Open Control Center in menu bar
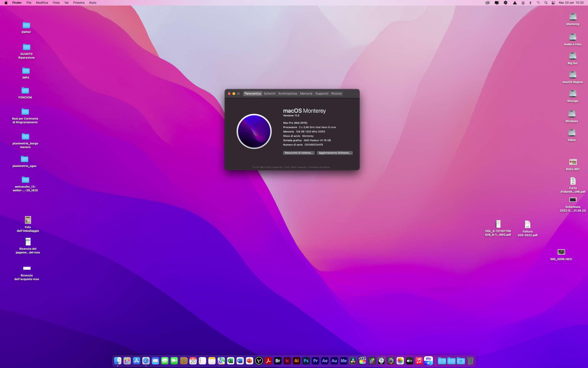The height and width of the screenshot is (368, 588). 553,3
